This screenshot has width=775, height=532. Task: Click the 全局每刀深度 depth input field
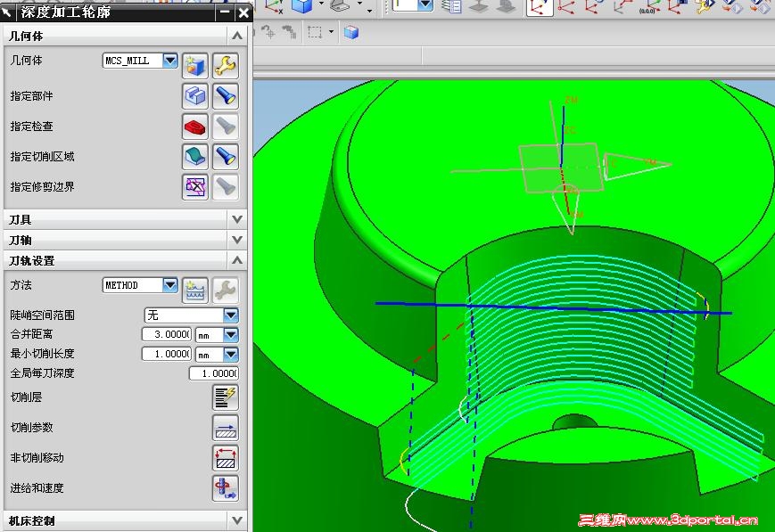[213, 373]
